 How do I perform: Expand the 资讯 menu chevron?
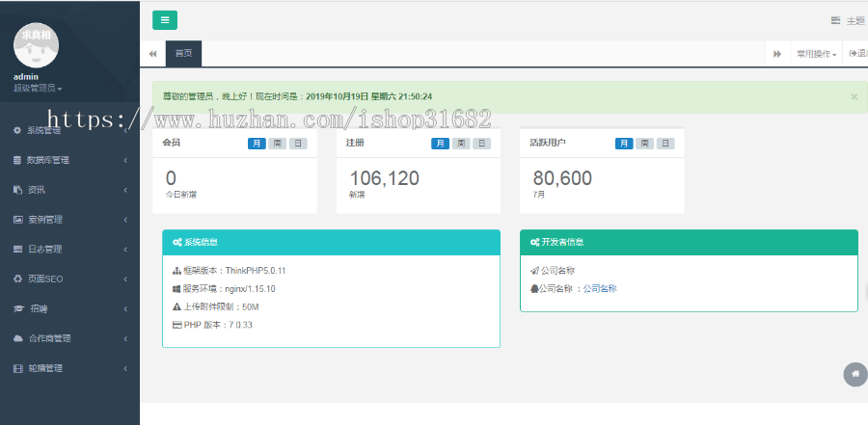coord(125,190)
